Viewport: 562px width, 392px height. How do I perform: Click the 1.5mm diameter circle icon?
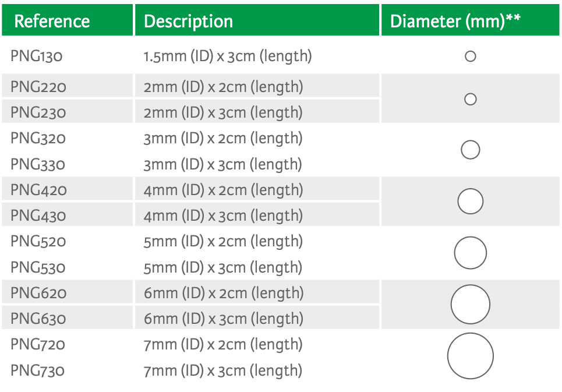(471, 56)
